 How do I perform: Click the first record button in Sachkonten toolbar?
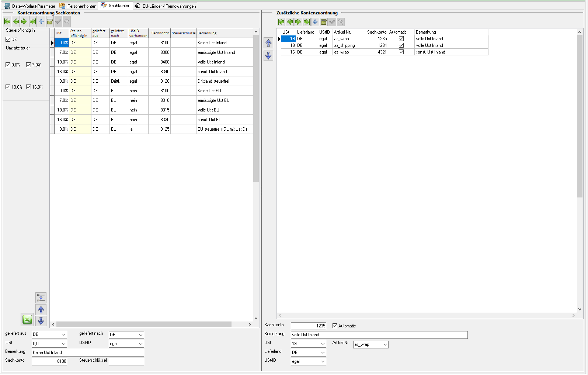tap(7, 22)
